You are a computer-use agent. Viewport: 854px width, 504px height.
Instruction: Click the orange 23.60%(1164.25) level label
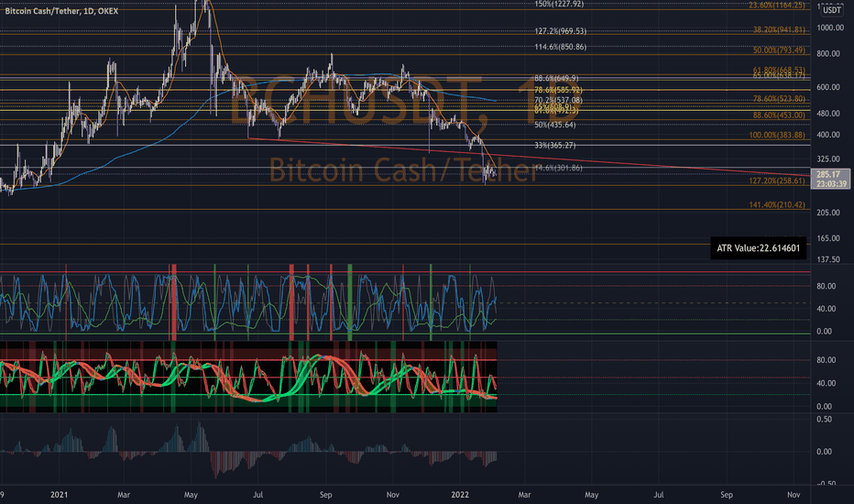click(777, 5)
